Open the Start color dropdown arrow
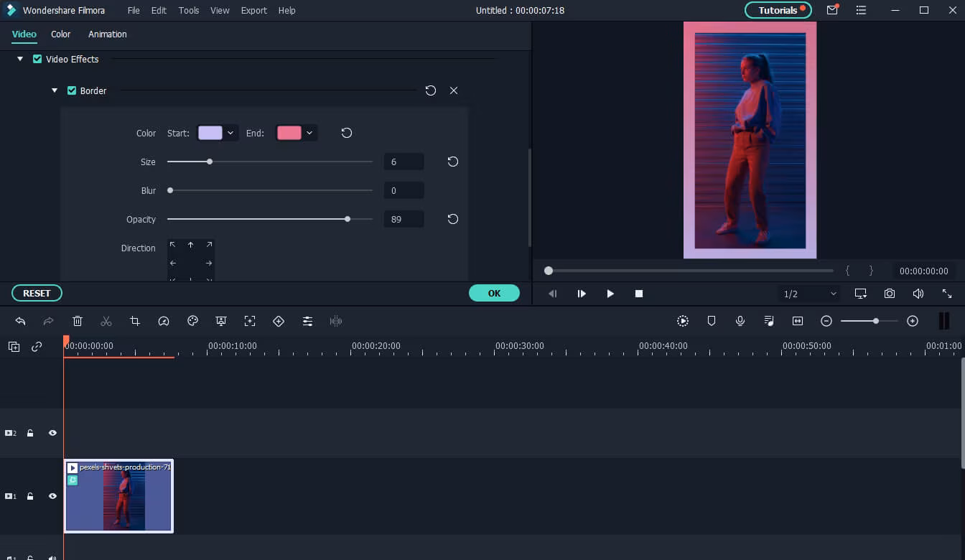Screen dimensions: 965x560 (230, 133)
